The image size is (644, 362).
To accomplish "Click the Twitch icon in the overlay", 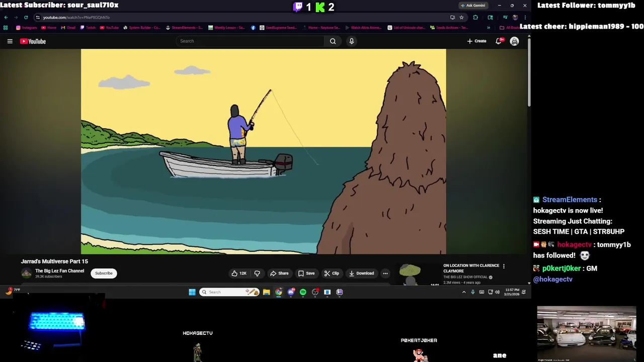I will tap(298, 7).
